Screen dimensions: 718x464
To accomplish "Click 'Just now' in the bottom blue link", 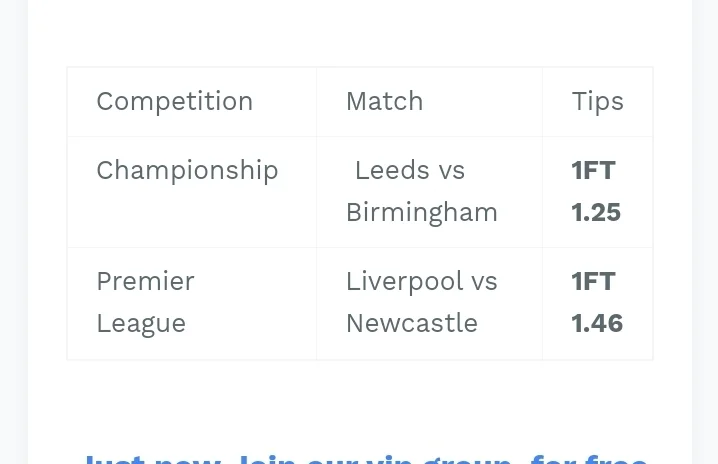I will coord(154,459).
